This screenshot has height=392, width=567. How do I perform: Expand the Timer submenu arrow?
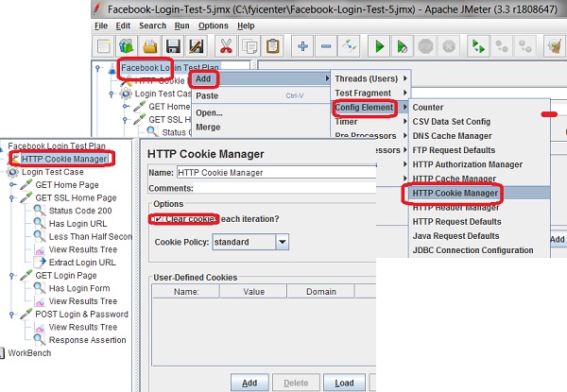point(405,122)
